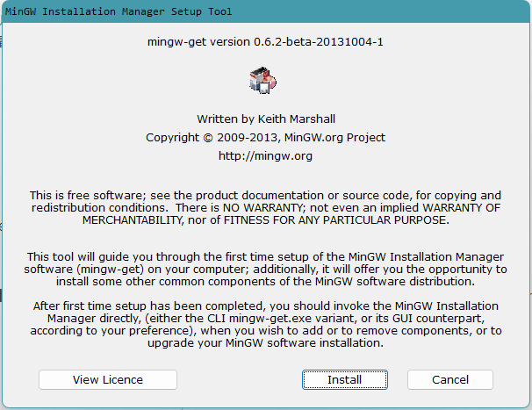Click 'Written by Keith Marshall' text
Image resolution: width=532 pixels, height=410 pixels.
point(266,119)
